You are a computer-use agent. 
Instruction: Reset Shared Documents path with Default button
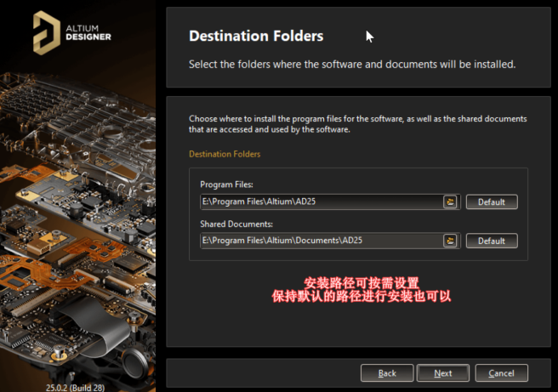[x=491, y=241]
